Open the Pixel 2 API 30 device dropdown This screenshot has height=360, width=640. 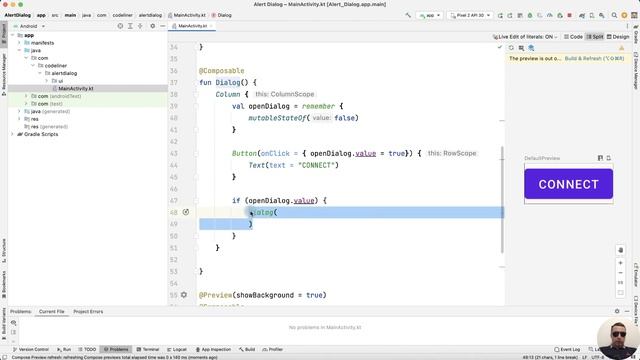click(470, 15)
